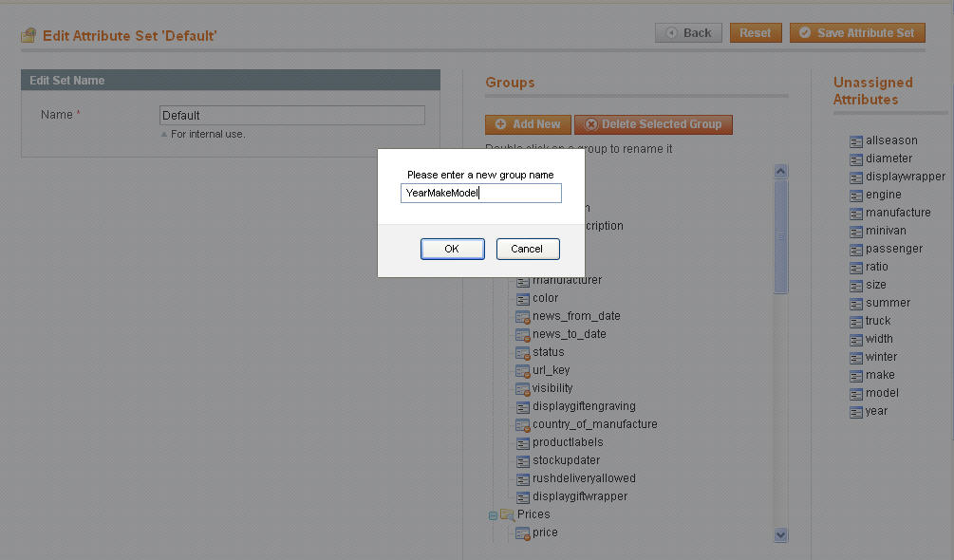Click the 'url_key' attribute icon
The height and width of the screenshot is (560, 954).
point(523,370)
